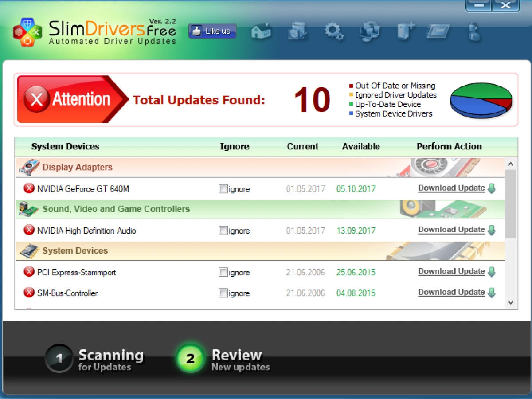532x399 pixels.
Task: Click the SlimDrivers hexagon logo
Action: click(x=27, y=32)
